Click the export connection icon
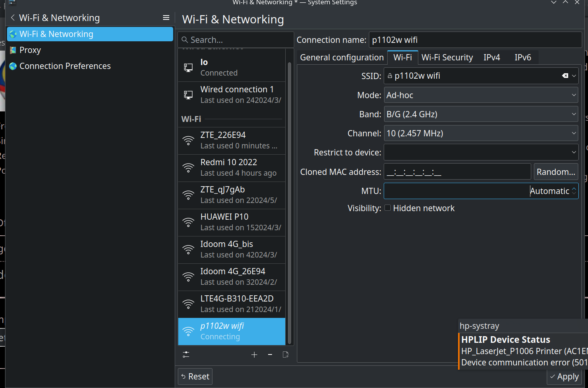The width and height of the screenshot is (588, 388). tap(286, 354)
